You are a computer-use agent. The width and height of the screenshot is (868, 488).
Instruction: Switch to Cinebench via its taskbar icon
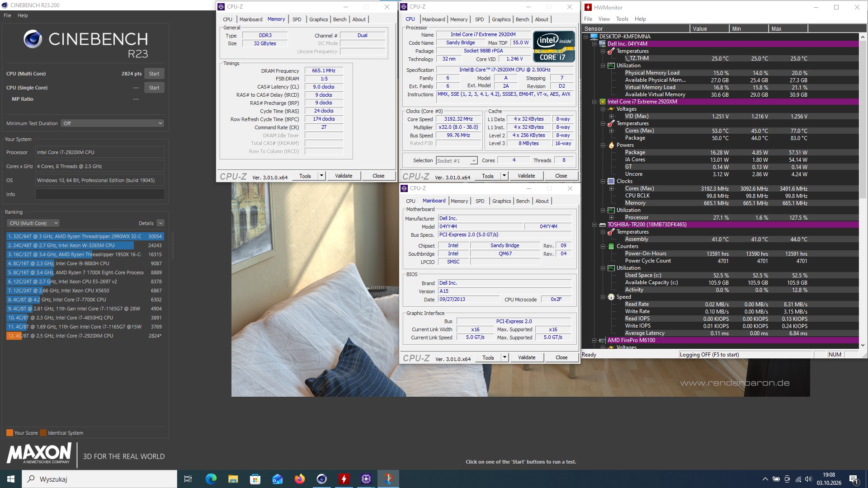click(321, 479)
